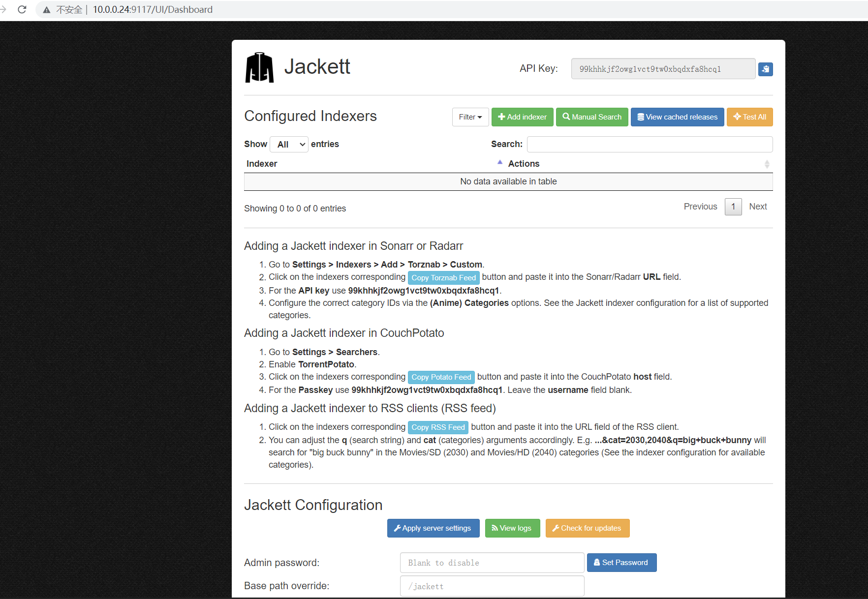Click the Indexer column header
Screen dimensions: 868x599
click(262, 164)
